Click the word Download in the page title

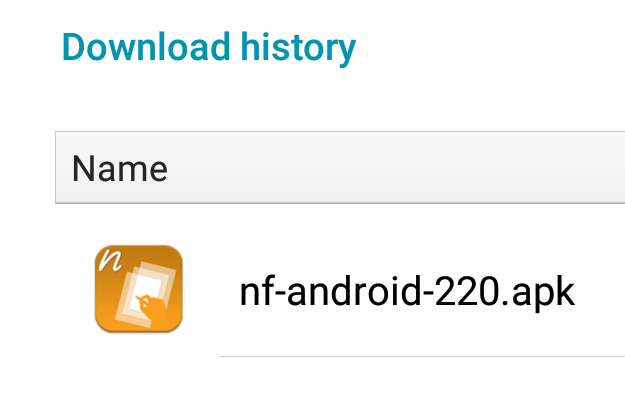pyautogui.click(x=146, y=47)
